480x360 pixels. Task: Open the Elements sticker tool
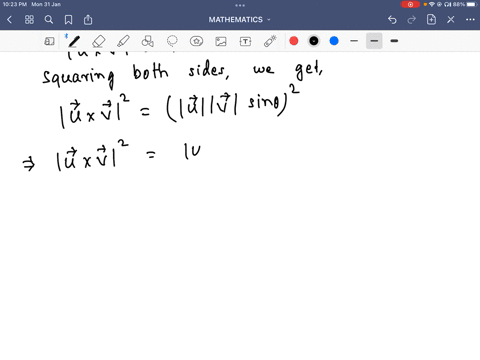[196, 41]
